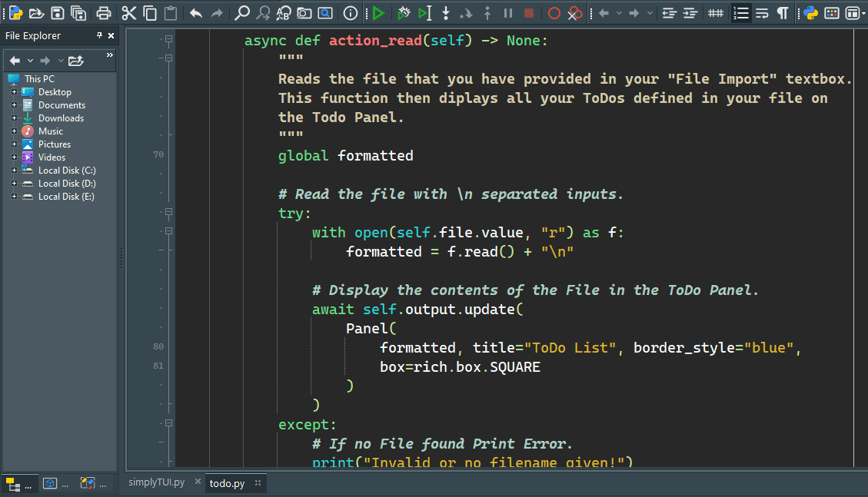The image size is (868, 497).
Task: Pause the running program
Action: 507,13
